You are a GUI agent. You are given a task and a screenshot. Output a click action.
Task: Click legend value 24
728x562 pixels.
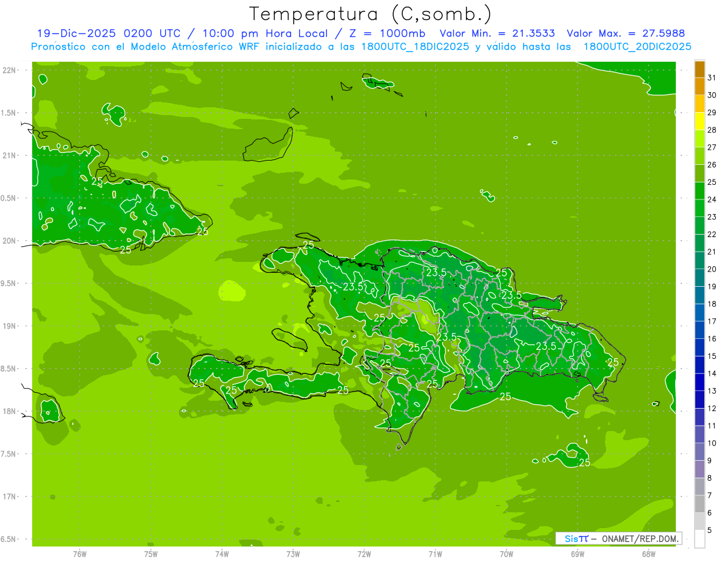(712, 199)
